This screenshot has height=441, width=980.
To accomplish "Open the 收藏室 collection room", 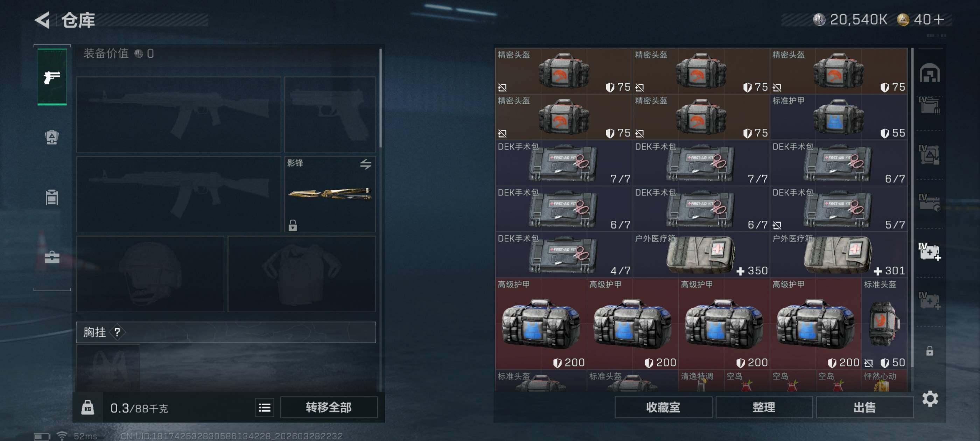I will pyautogui.click(x=663, y=407).
